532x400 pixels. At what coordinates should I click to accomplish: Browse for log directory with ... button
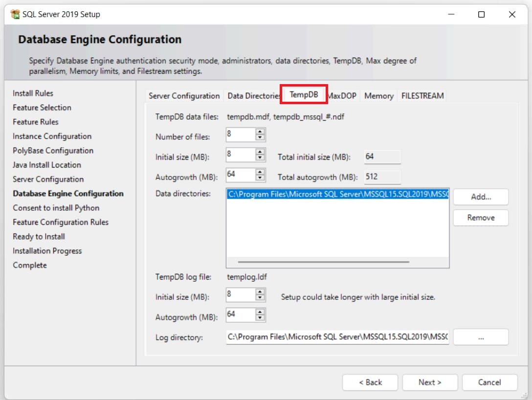[481, 337]
